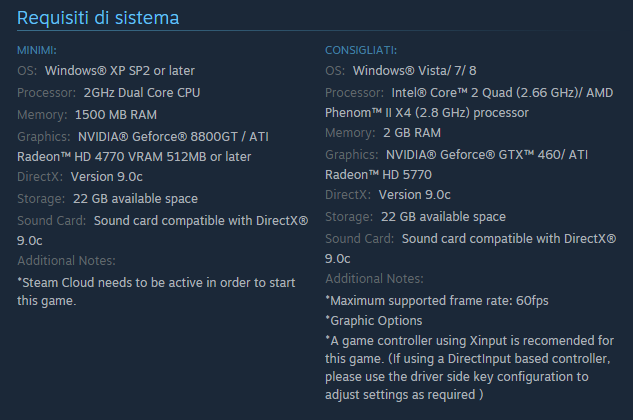
Task: Click the Radeon HD 4770 VRAM line
Action: (x=134, y=157)
